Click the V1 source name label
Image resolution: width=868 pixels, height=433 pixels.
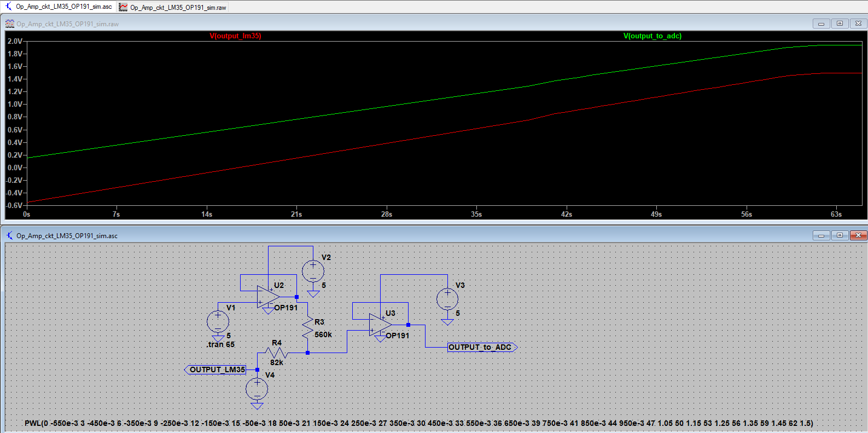point(231,308)
